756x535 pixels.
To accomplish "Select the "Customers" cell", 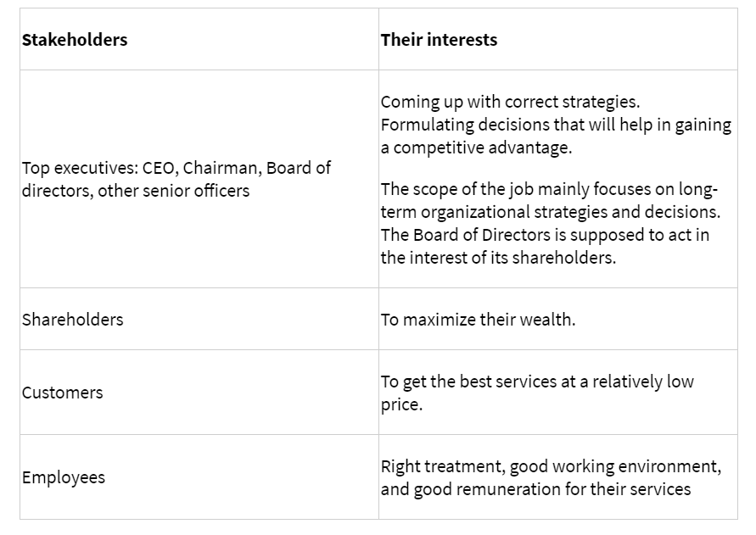I will click(x=63, y=393).
